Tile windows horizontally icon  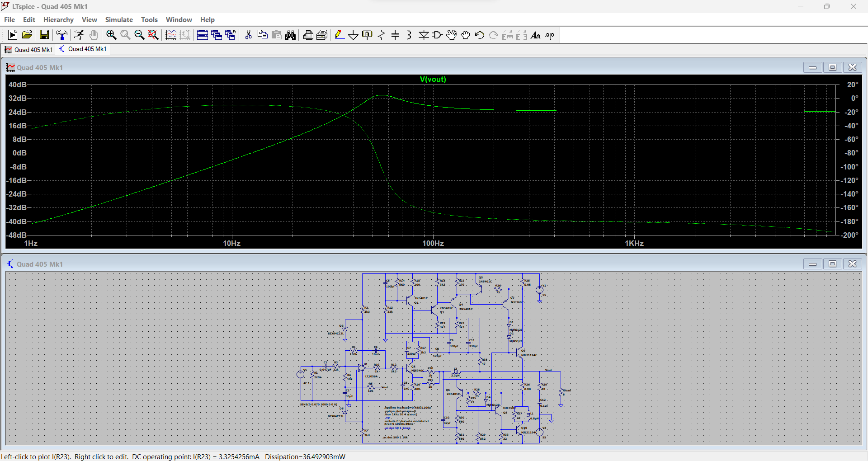203,35
